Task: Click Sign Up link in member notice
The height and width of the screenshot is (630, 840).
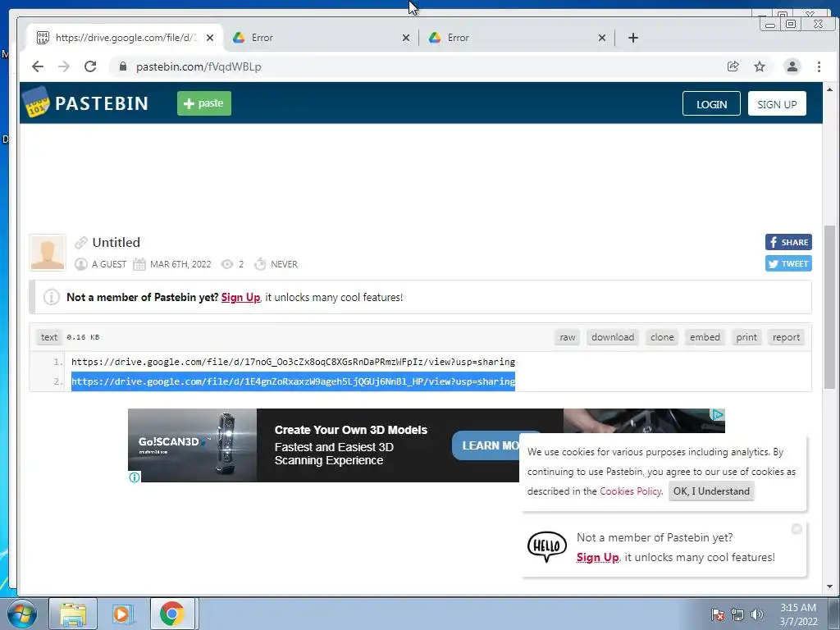Action: (240, 297)
